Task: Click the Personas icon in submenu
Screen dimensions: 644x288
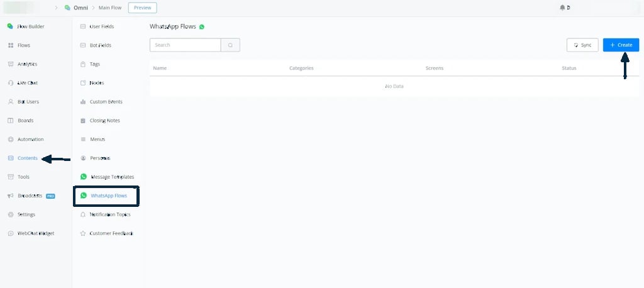Action: (83, 158)
